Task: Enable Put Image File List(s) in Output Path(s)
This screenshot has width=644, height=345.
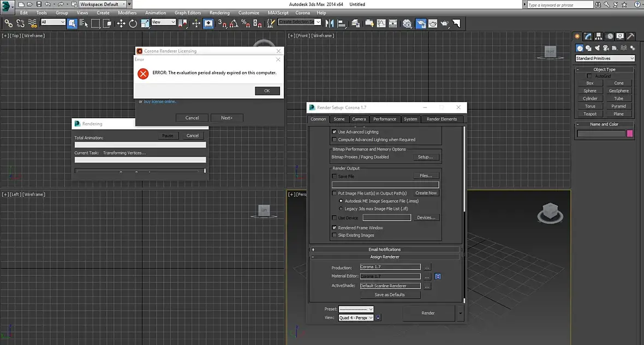Action: coord(334,193)
